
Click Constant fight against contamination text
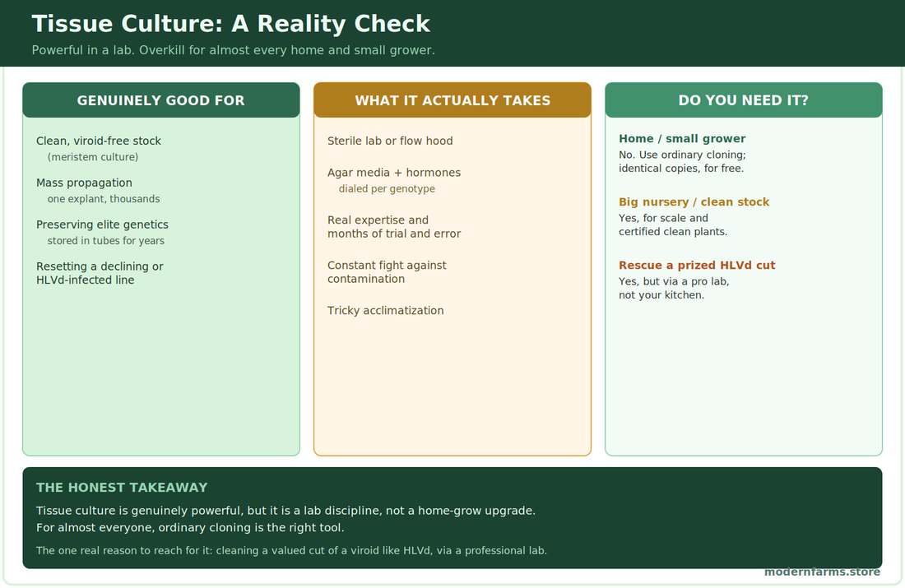tap(387, 271)
